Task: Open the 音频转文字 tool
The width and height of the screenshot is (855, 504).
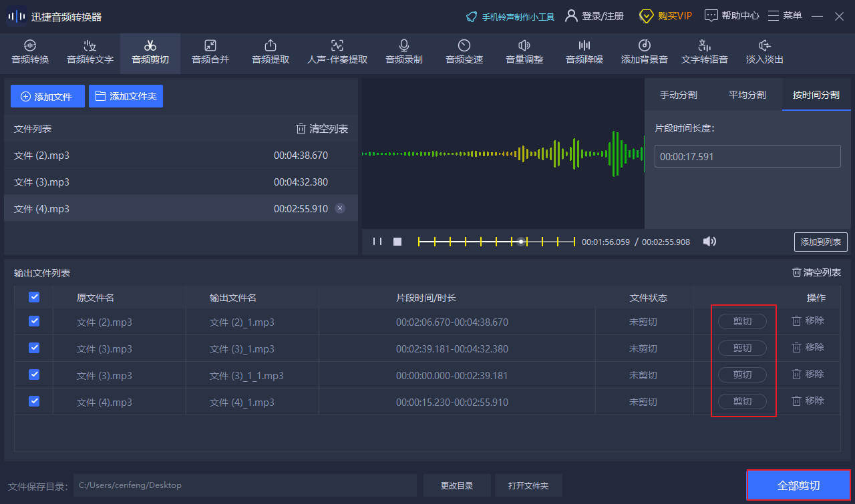Action: 90,52
